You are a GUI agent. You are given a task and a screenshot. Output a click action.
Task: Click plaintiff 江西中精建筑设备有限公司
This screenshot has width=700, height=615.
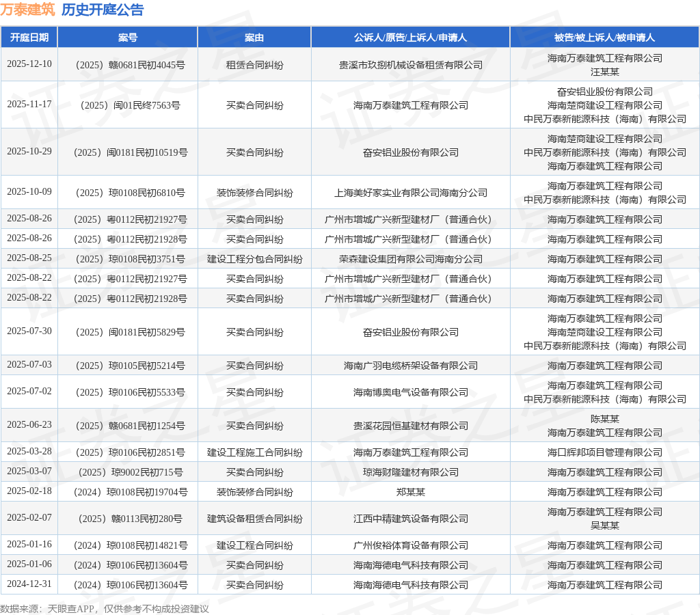[411, 519]
